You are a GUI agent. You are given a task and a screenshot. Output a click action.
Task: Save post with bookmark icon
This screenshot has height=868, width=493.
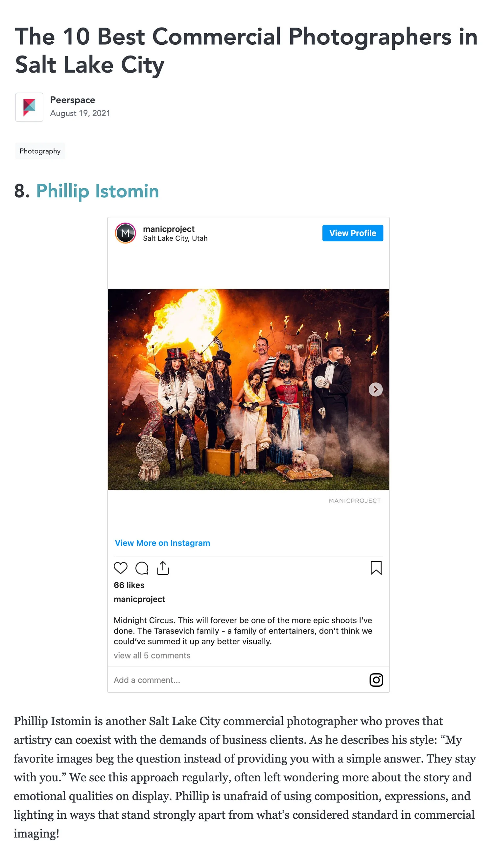[376, 568]
